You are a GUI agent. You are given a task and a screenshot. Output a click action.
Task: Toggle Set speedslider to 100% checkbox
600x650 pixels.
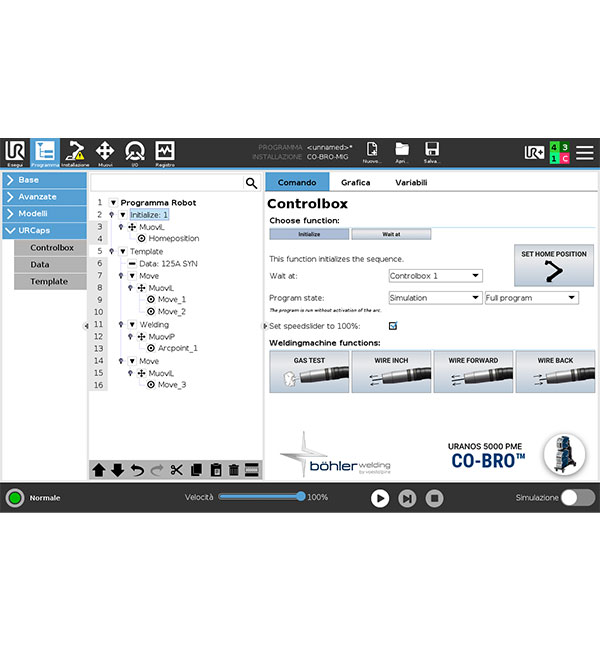point(393,326)
